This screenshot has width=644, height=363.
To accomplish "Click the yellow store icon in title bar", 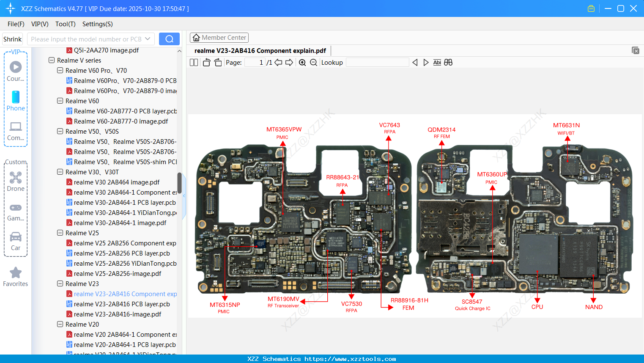I will tap(591, 8).
